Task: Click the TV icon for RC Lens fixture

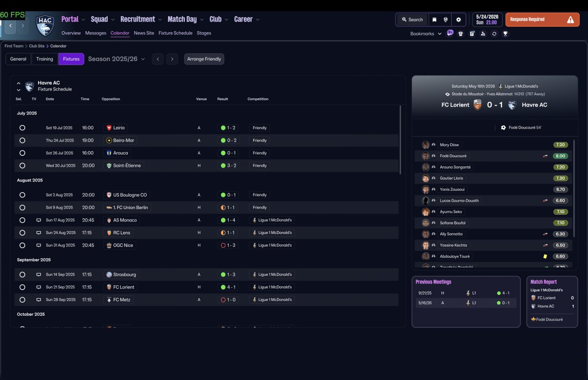Action: [x=39, y=233]
